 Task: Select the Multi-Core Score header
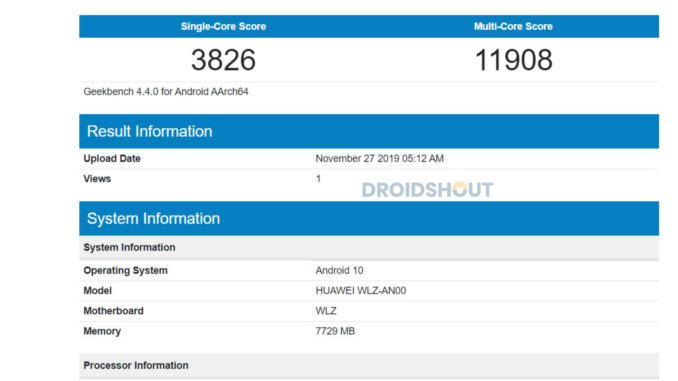513,26
